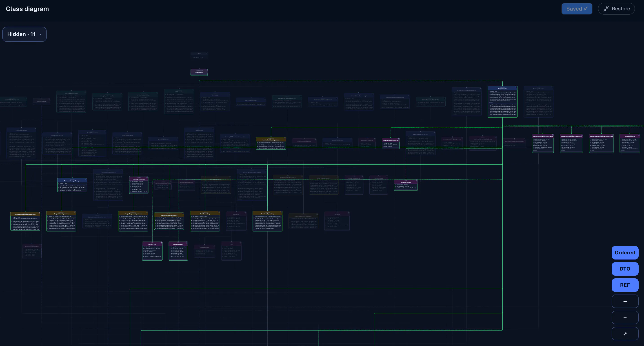Hide the AppModule node with its close icon
This screenshot has width=644, height=346.
pyautogui.click(x=207, y=70)
